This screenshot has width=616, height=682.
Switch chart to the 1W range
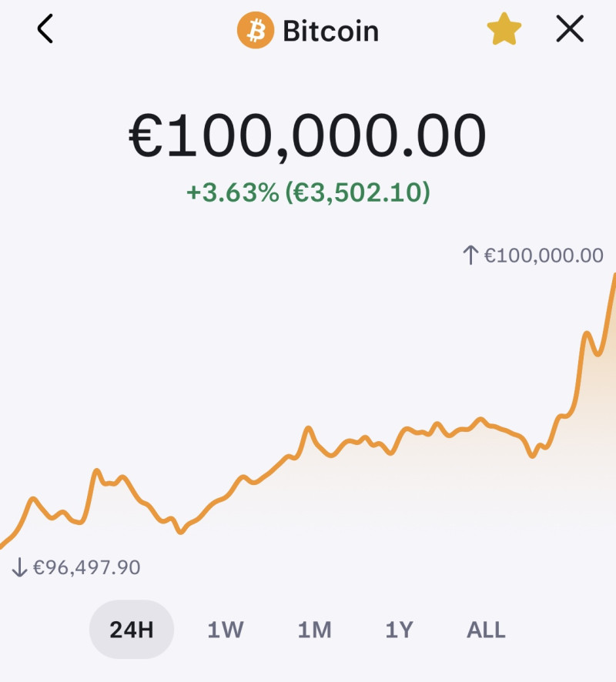(226, 630)
